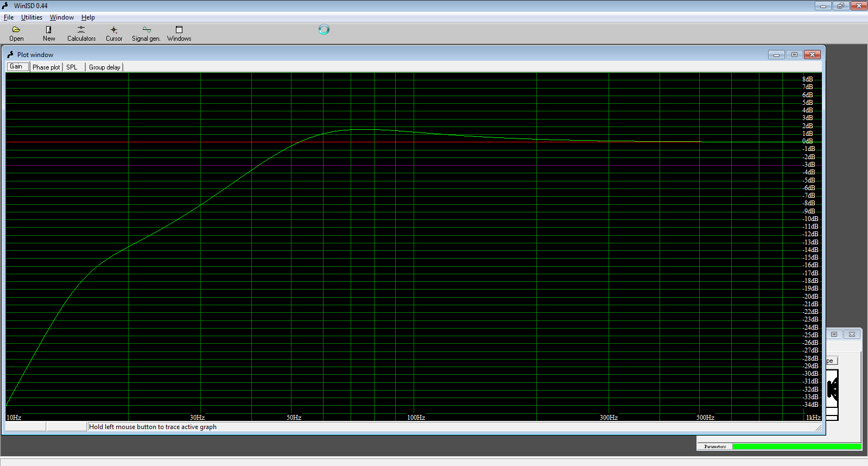The width and height of the screenshot is (868, 466).
Task: Click the plot window resize grip
Action: click(x=819, y=428)
